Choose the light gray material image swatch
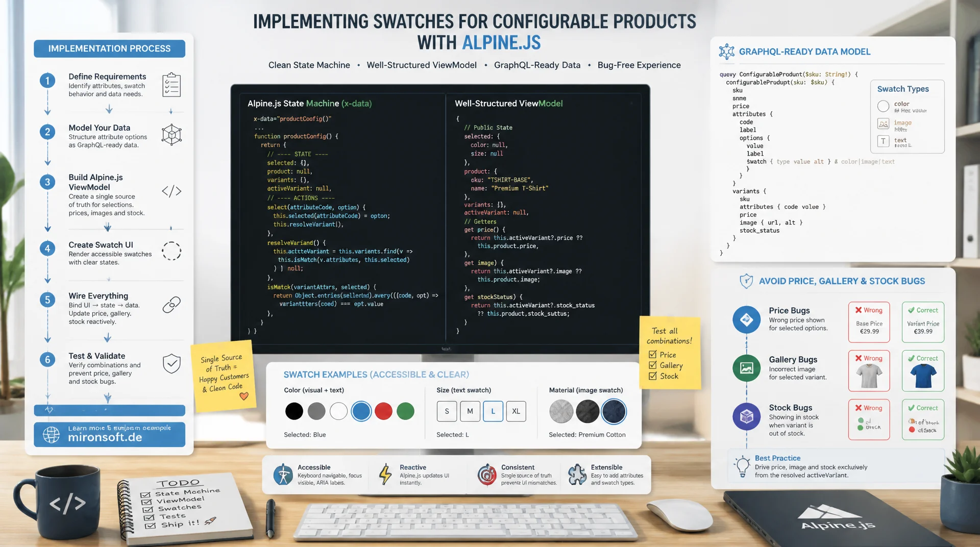980x547 pixels. point(561,411)
